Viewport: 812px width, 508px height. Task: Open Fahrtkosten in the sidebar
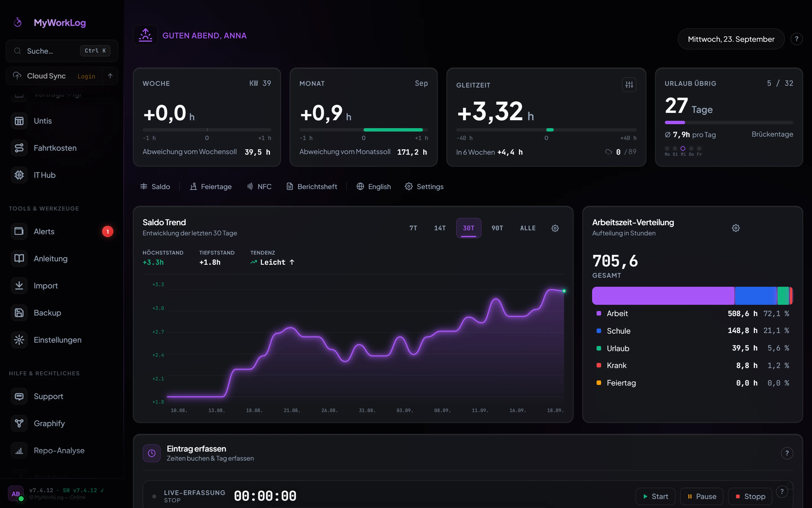click(x=62, y=148)
